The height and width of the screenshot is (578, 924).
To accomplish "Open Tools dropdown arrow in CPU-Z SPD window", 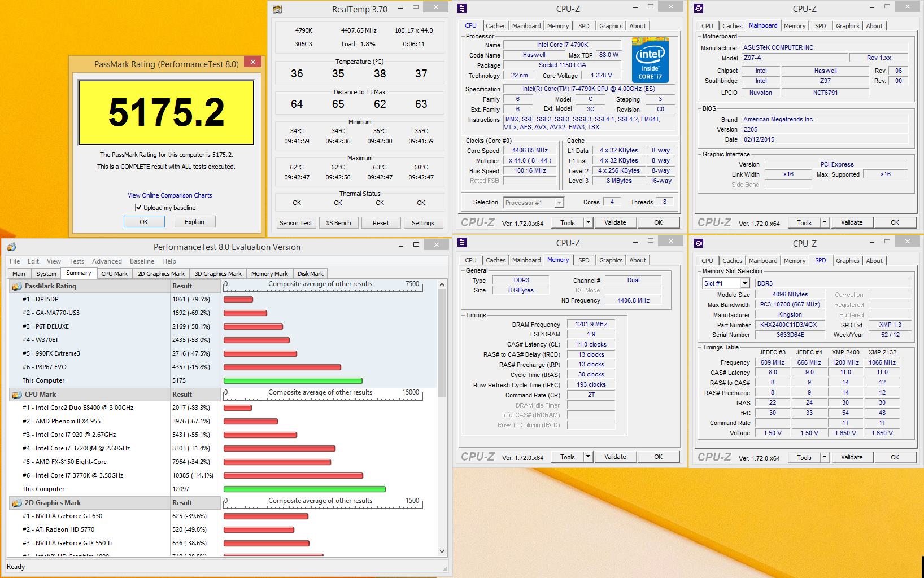I will tap(825, 457).
